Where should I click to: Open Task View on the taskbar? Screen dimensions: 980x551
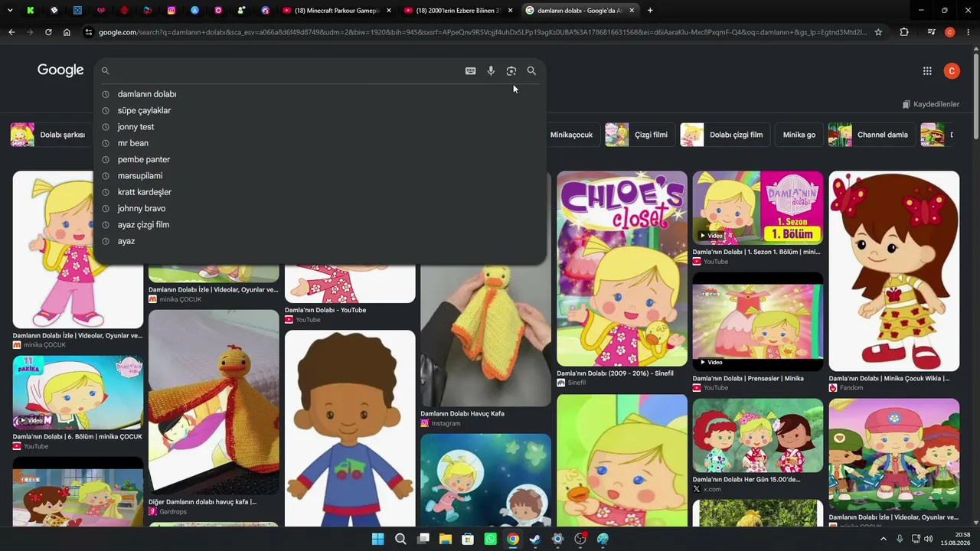click(x=423, y=539)
